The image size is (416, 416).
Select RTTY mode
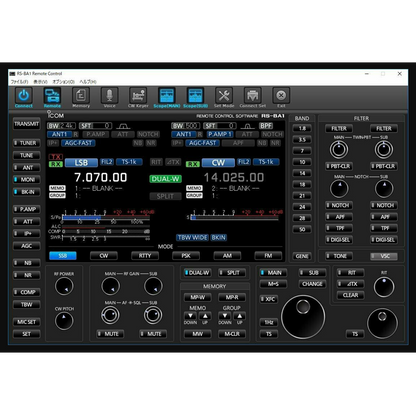tap(145, 256)
